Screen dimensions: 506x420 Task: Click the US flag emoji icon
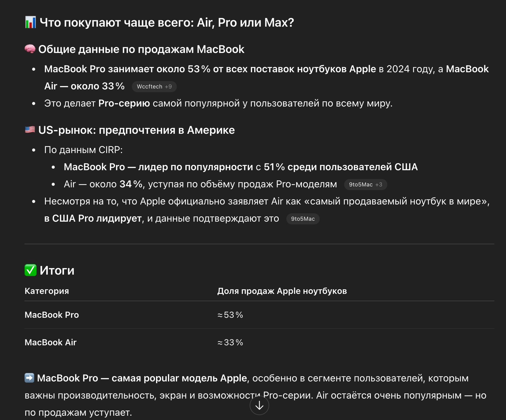[30, 130]
